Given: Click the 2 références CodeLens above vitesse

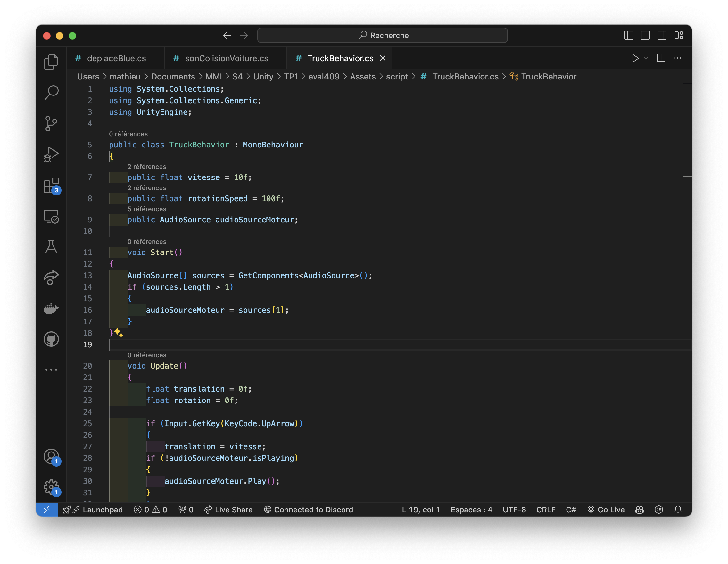Looking at the screenshot, I should (x=147, y=167).
